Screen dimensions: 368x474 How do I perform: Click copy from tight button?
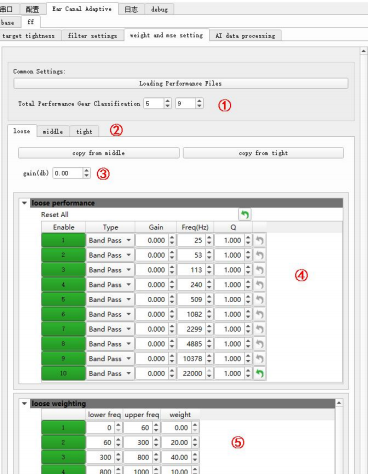(x=263, y=153)
